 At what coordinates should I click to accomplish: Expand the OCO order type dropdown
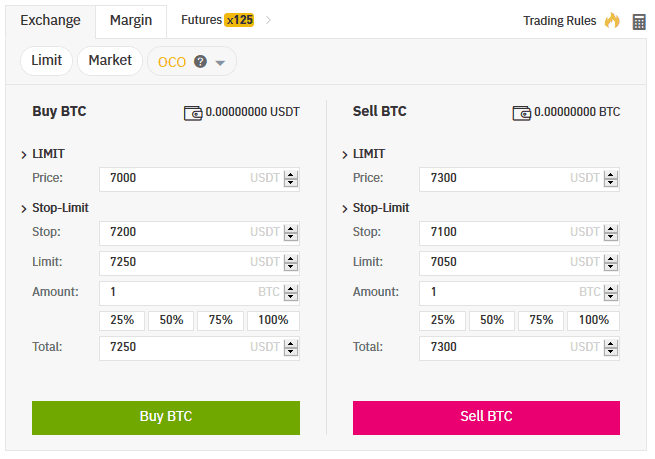click(x=220, y=63)
